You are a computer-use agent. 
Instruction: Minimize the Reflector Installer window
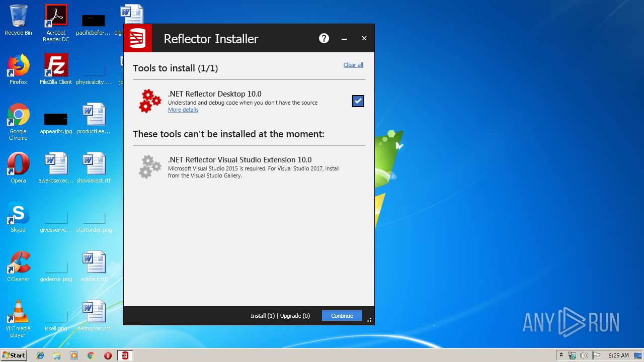[x=344, y=39]
